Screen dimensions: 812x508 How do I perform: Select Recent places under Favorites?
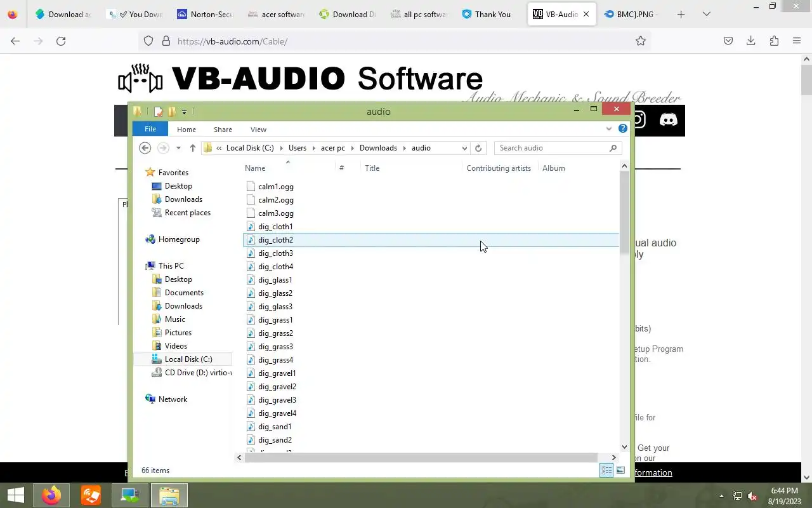[x=188, y=213]
